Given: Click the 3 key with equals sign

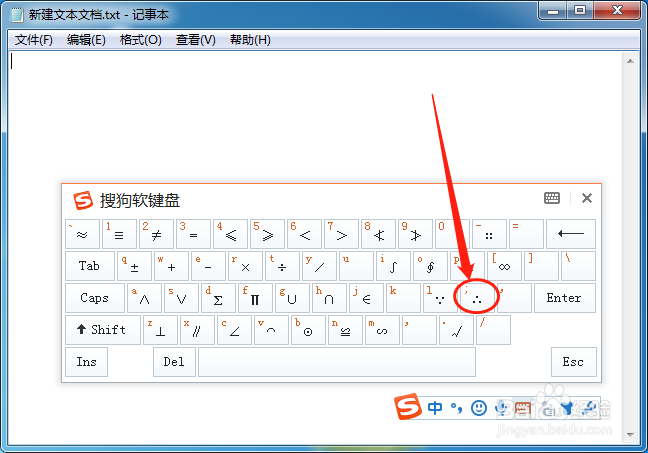Looking at the screenshot, I should (193, 234).
